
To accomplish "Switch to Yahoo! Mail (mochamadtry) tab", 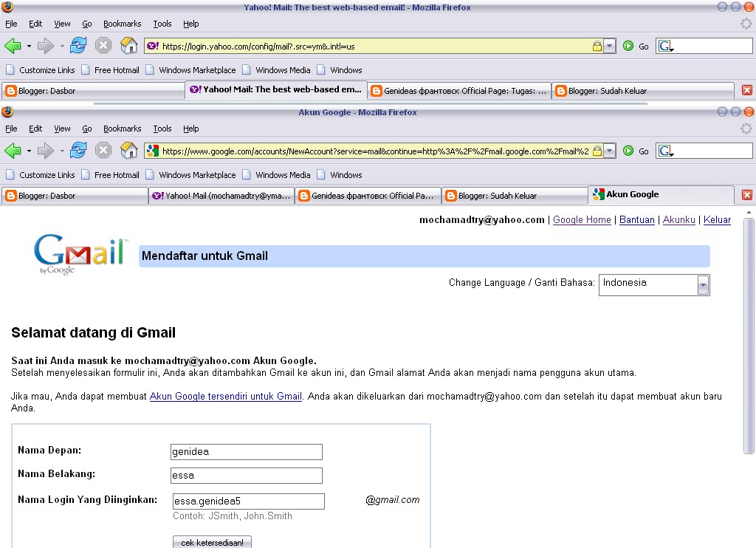I will pos(221,196).
